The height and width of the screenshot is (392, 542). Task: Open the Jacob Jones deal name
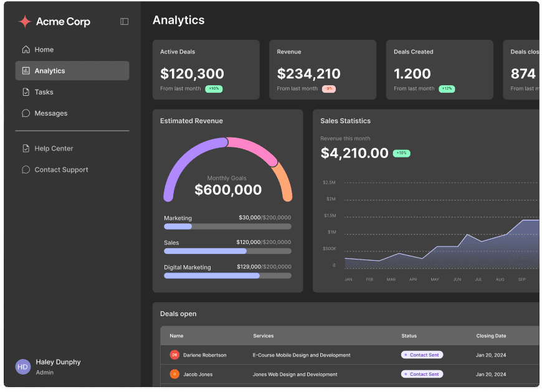tap(197, 375)
